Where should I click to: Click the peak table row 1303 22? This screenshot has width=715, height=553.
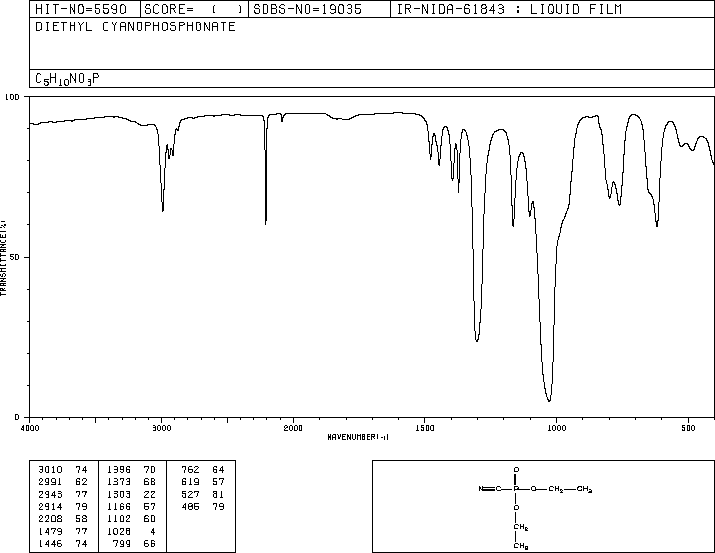[x=131, y=494]
